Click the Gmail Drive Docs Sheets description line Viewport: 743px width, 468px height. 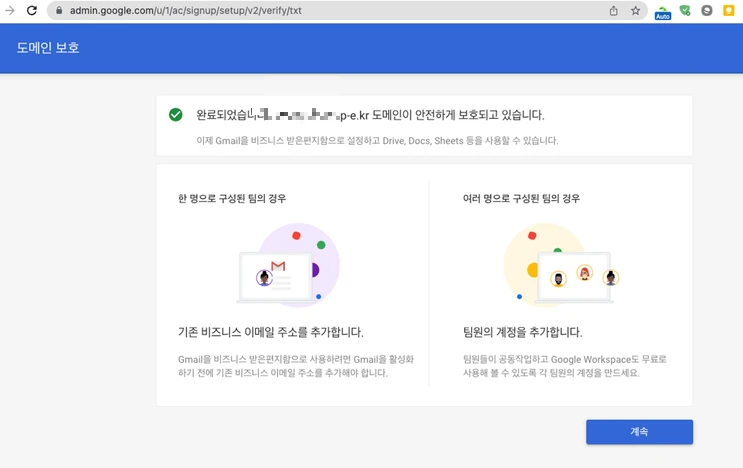[377, 141]
